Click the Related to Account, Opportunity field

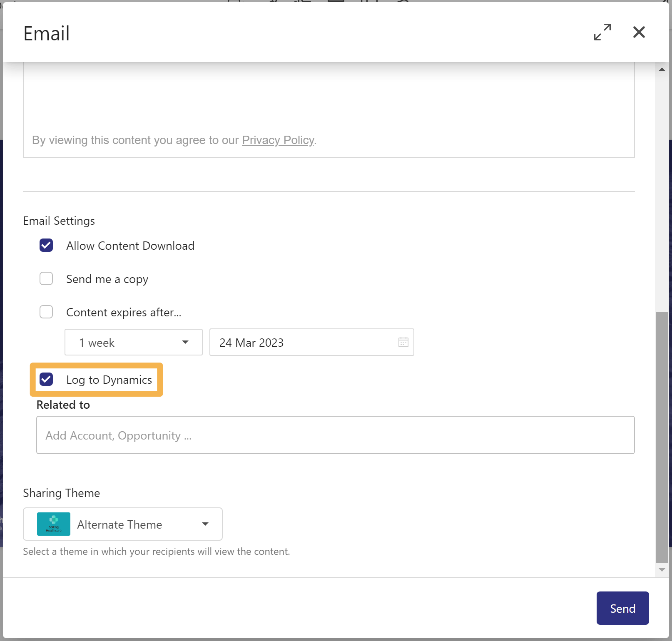click(x=335, y=435)
